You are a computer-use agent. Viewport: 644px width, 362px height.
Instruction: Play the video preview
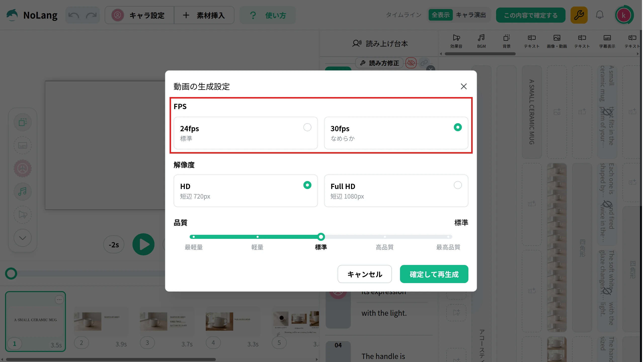click(143, 244)
